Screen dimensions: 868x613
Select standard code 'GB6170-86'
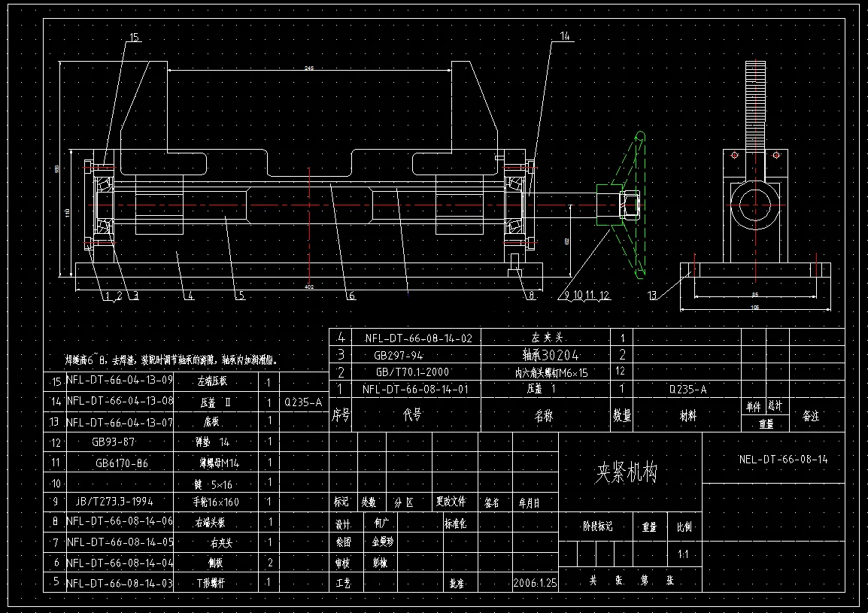click(122, 463)
